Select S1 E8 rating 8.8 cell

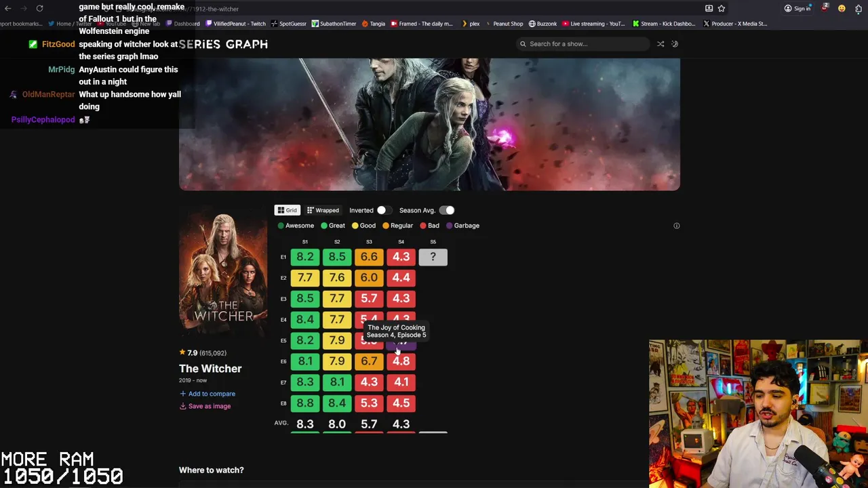(x=305, y=403)
